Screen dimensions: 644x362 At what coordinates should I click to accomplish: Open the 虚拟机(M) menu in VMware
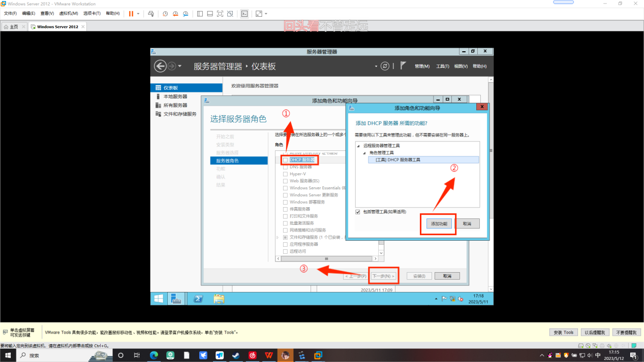(x=69, y=14)
